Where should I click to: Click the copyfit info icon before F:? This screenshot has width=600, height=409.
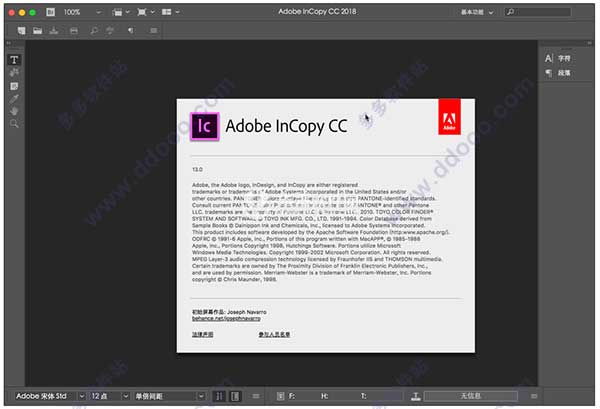pyautogui.click(x=280, y=396)
